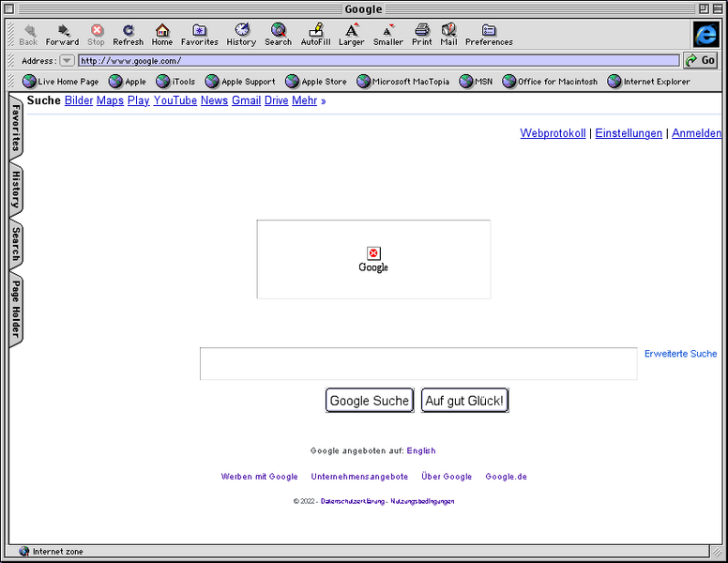Open the Über Google link
This screenshot has width=728, height=563.
[447, 477]
